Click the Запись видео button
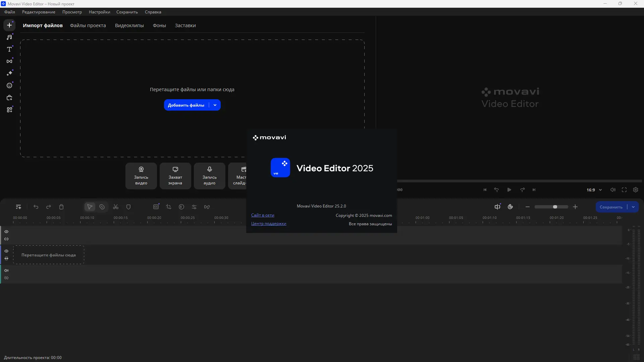Image resolution: width=644 pixels, height=362 pixels. click(141, 176)
